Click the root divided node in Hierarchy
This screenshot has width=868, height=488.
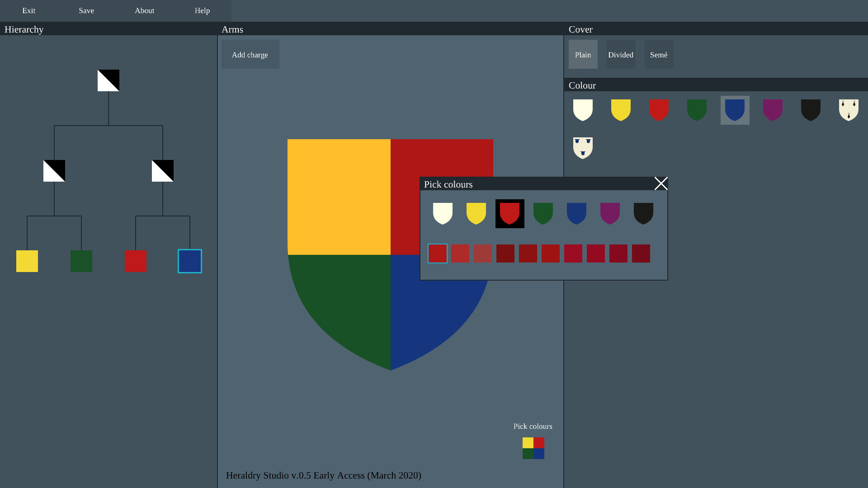tap(108, 80)
